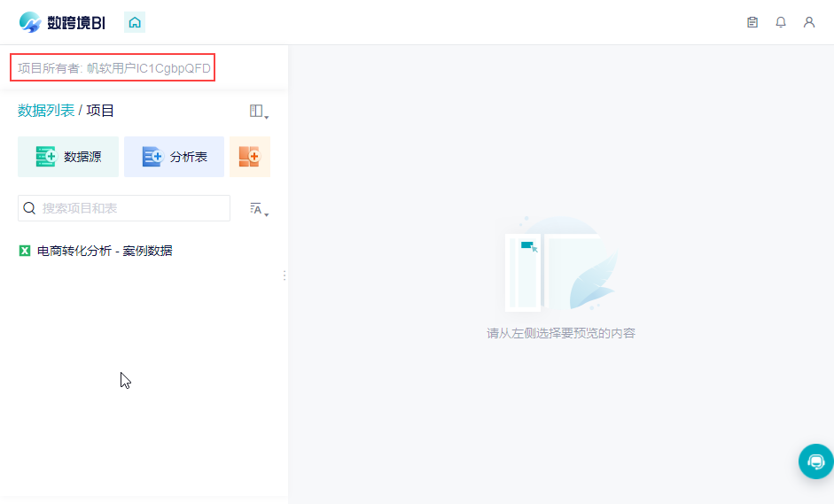The image size is (834, 504).
Task: Click the panel divider handle
Action: coord(284,275)
